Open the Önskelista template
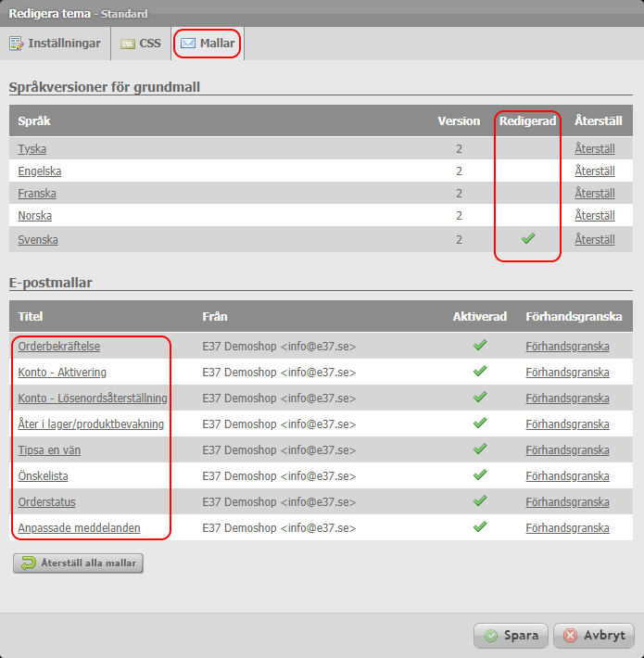 [43, 475]
